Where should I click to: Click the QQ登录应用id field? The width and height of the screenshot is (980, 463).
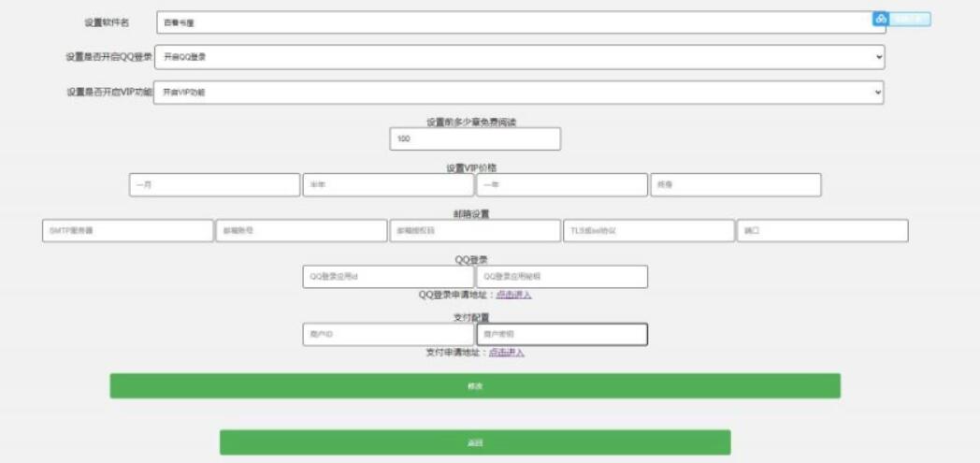pos(388,277)
